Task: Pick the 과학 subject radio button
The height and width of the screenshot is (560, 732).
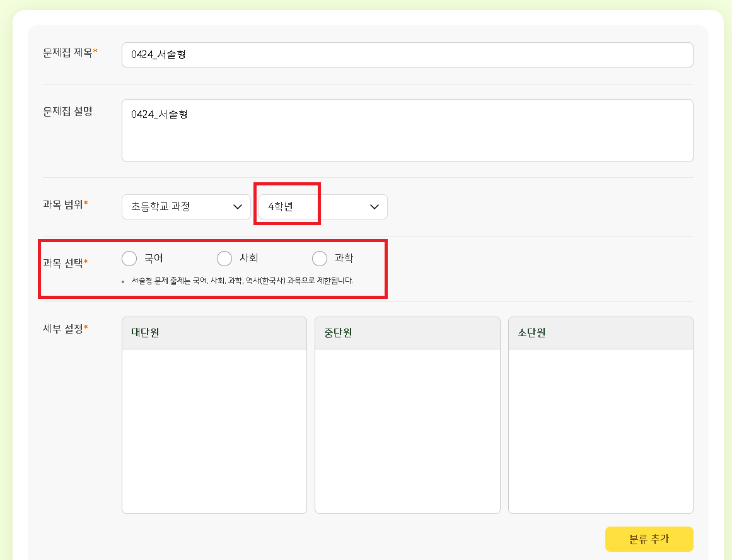Action: [320, 259]
